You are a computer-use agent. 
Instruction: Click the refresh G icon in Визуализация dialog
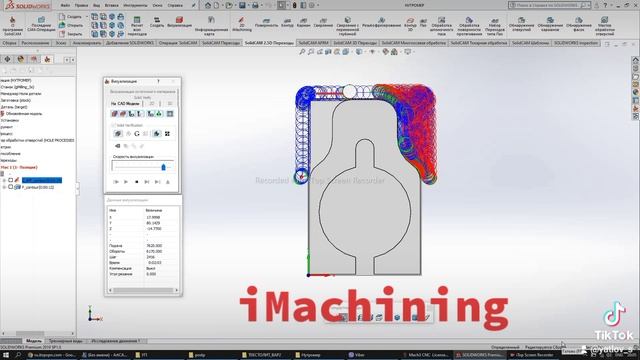[x=136, y=134]
